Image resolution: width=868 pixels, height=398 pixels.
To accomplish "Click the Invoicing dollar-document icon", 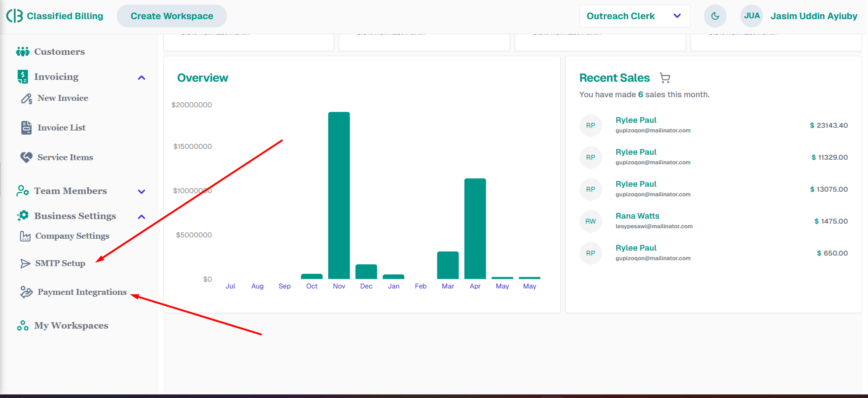I will click(x=22, y=77).
